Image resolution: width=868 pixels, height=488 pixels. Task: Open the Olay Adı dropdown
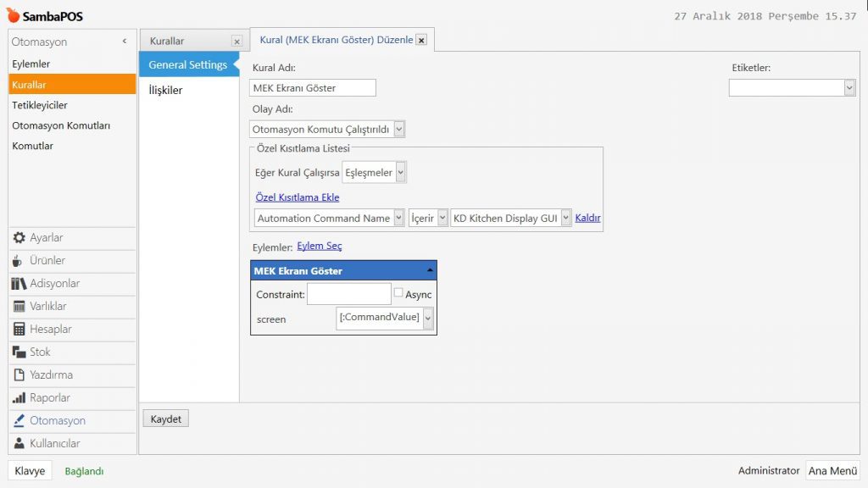(400, 130)
